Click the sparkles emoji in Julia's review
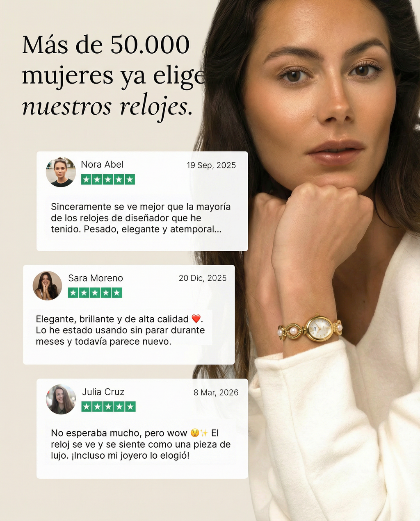The width and height of the screenshot is (420, 521). point(204,433)
